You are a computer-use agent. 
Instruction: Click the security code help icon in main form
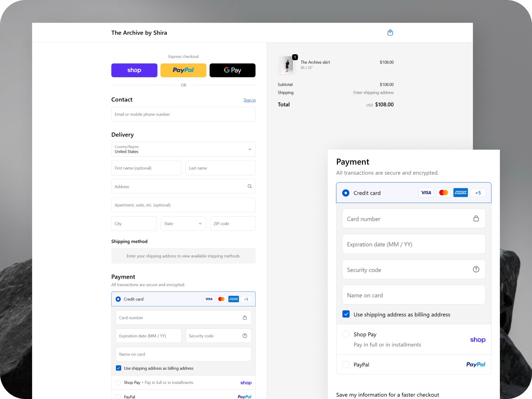coord(245,336)
